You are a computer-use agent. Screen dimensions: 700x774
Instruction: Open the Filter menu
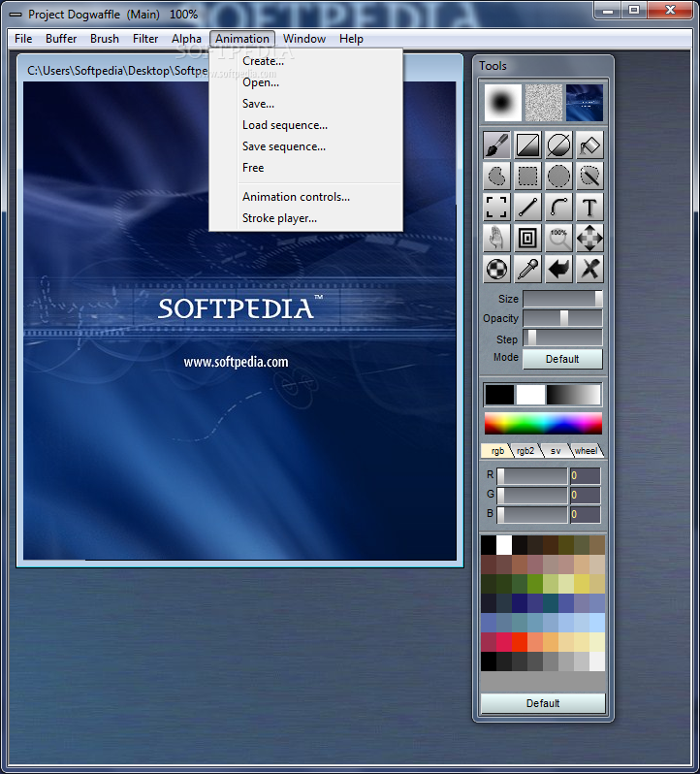point(145,39)
